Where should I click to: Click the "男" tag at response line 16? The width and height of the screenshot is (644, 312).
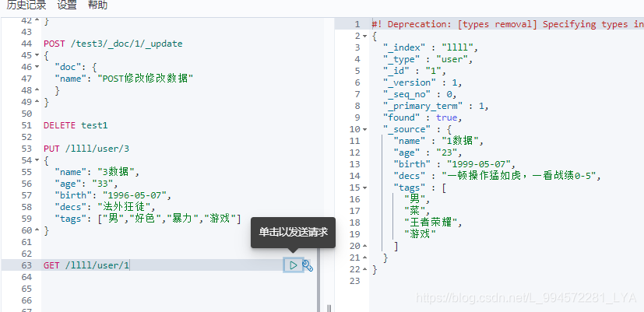[414, 199]
